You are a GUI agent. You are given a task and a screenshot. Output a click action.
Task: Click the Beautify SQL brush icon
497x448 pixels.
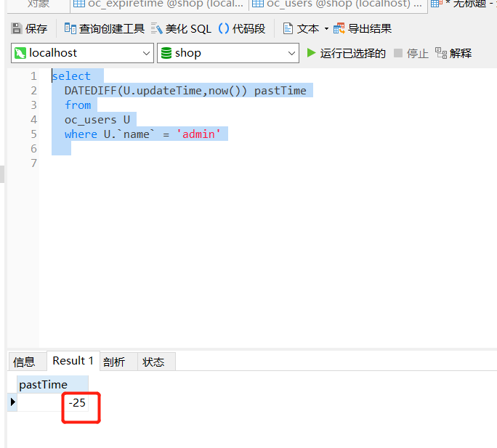coord(156,28)
